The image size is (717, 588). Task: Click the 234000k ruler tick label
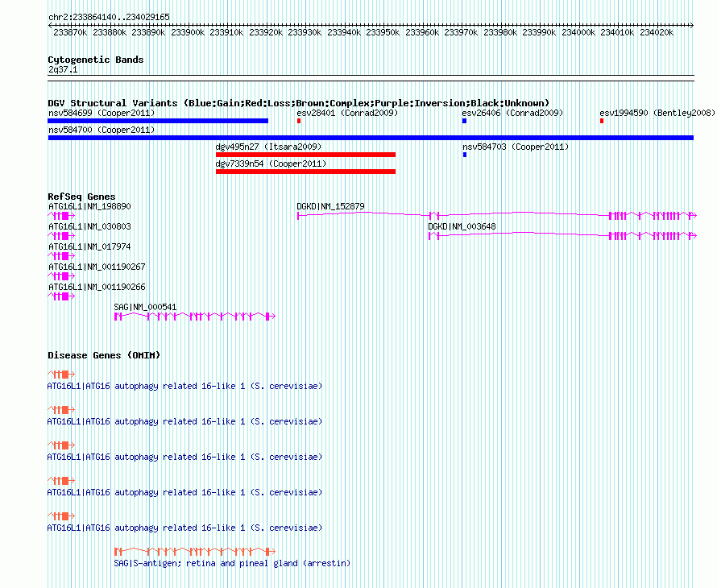click(578, 32)
